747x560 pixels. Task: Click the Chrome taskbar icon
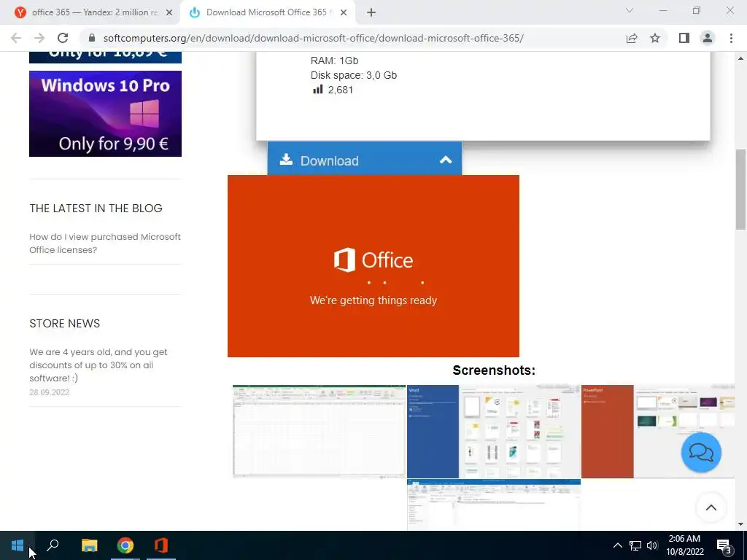[125, 545]
